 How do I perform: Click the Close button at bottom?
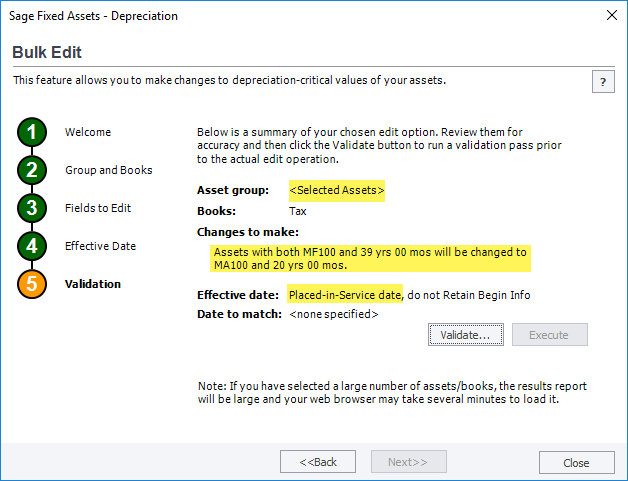[x=576, y=463]
